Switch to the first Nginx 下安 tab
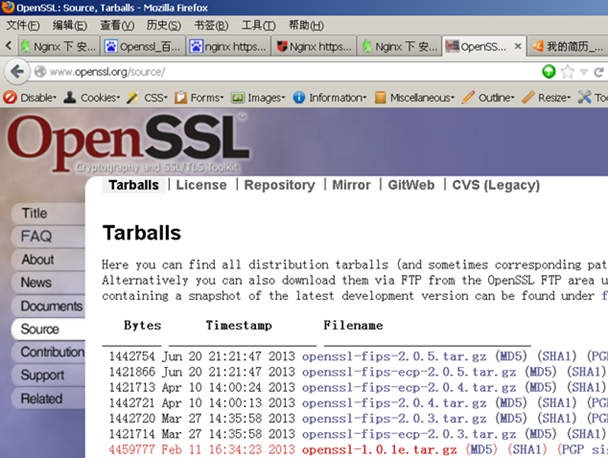Image resolution: width=608 pixels, height=458 pixels. [x=59, y=47]
